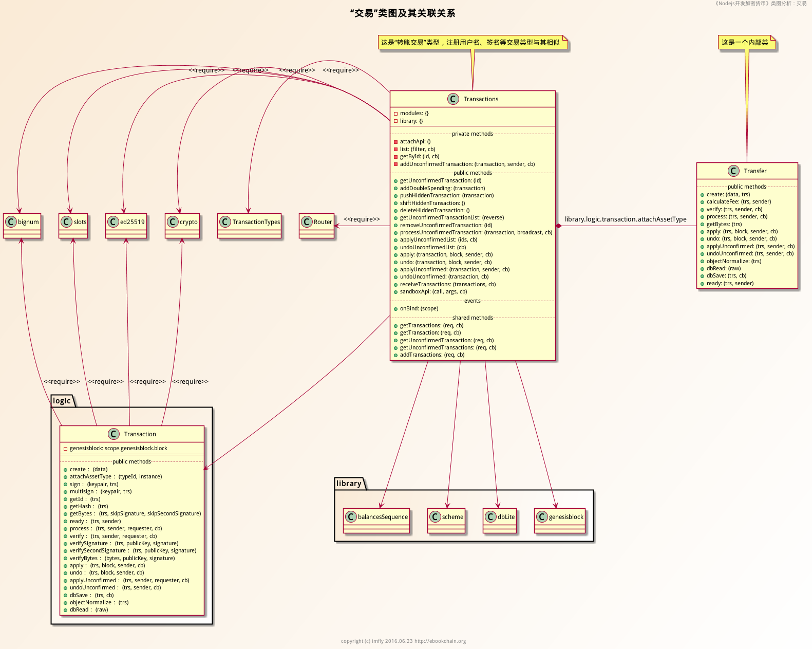Click the crypto class icon
Image resolution: width=812 pixels, height=649 pixels.
pyautogui.click(x=173, y=222)
